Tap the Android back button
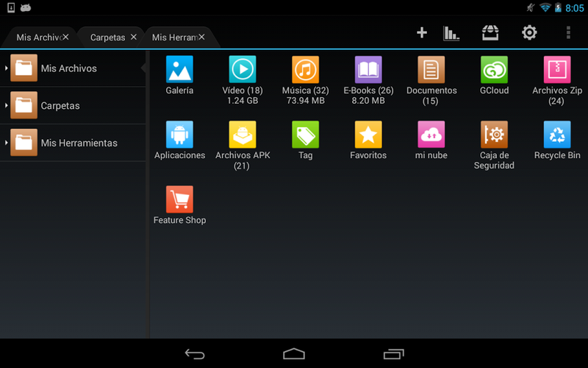The image size is (588, 368). pyautogui.click(x=195, y=354)
